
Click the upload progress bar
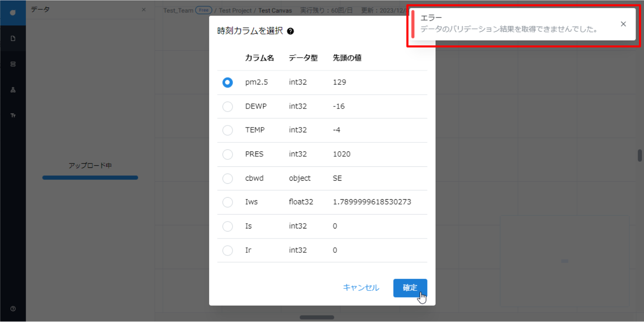(x=90, y=178)
